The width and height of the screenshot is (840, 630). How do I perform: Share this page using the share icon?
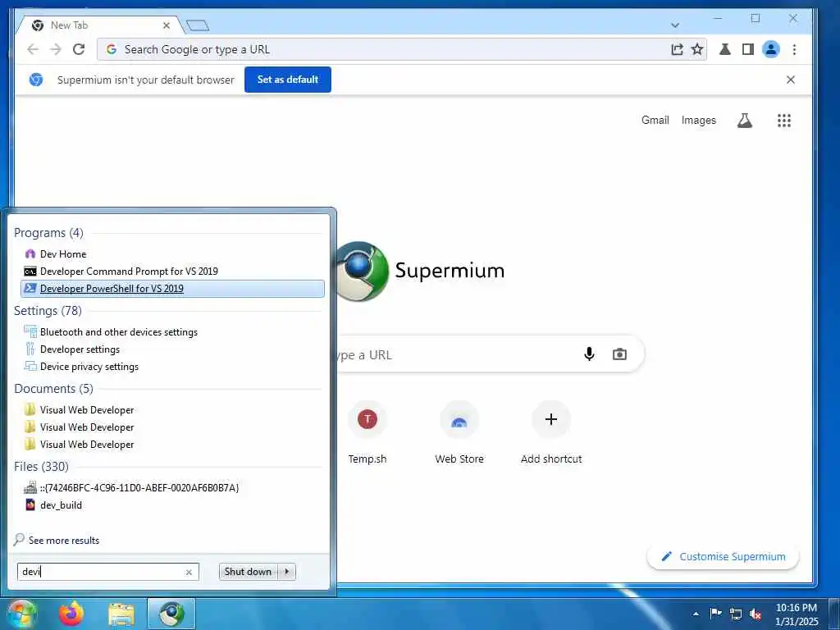677,49
